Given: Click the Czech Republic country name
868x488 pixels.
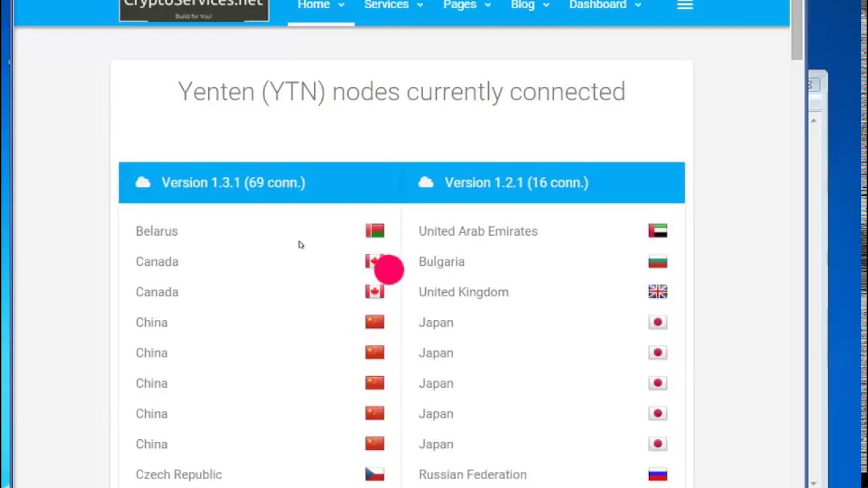Looking at the screenshot, I should [179, 474].
